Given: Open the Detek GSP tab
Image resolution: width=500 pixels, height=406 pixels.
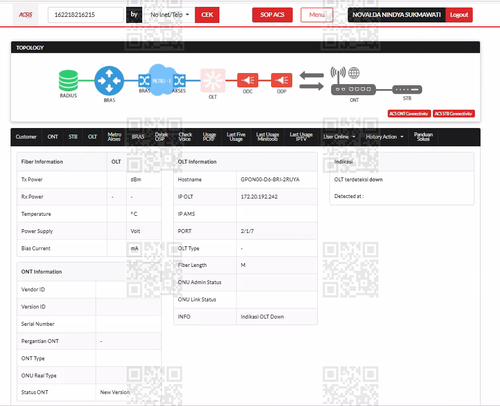Looking at the screenshot, I should point(161,137).
